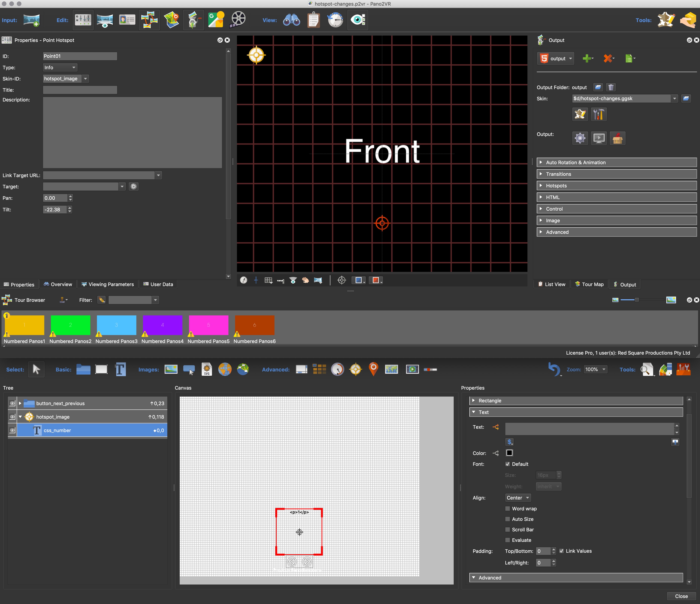
Task: Add a Rectangle element to skin
Action: click(101, 369)
